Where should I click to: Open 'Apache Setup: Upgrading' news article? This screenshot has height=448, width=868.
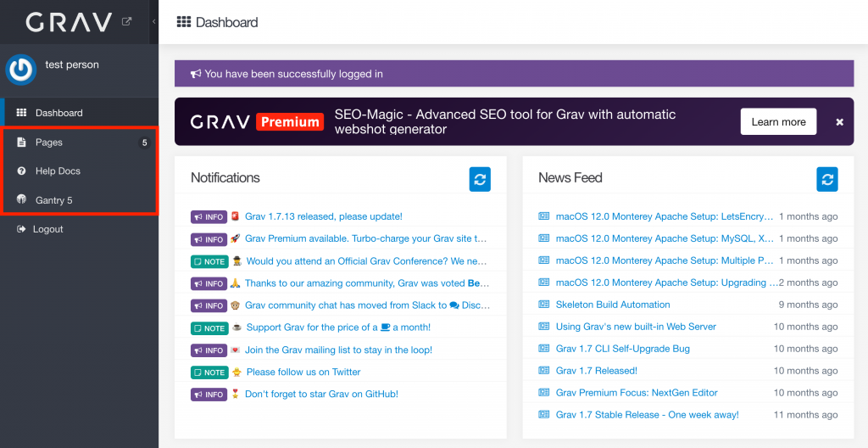click(666, 283)
